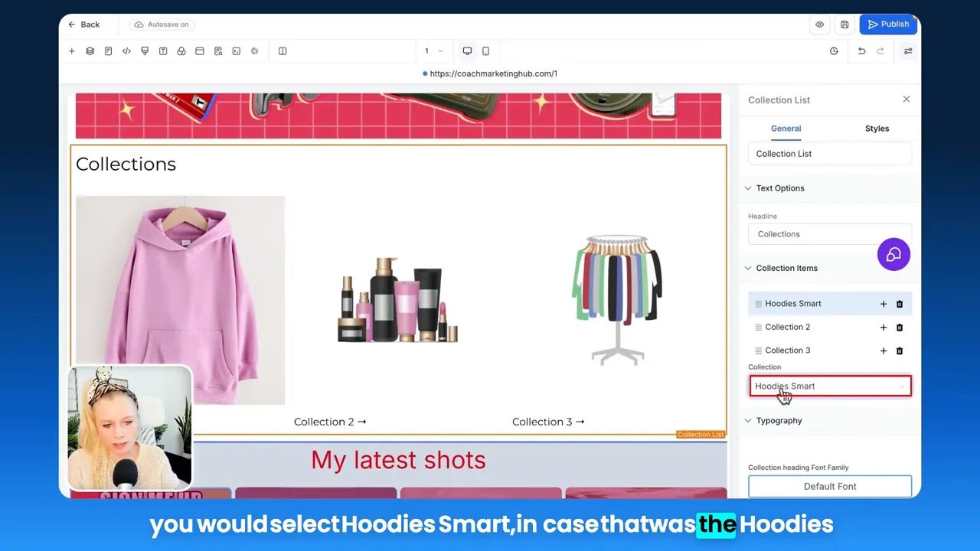
Task: Click the trash icon beside Collection 3
Action: [900, 350]
